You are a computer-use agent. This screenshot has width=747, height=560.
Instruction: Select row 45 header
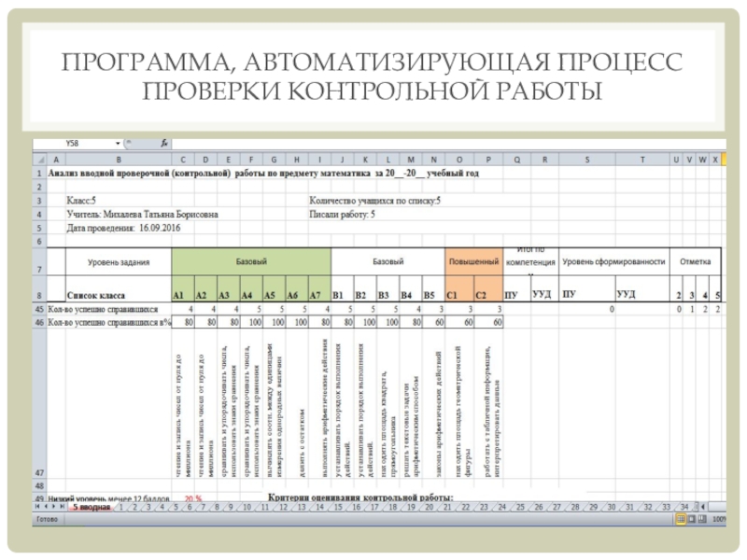[38, 308]
